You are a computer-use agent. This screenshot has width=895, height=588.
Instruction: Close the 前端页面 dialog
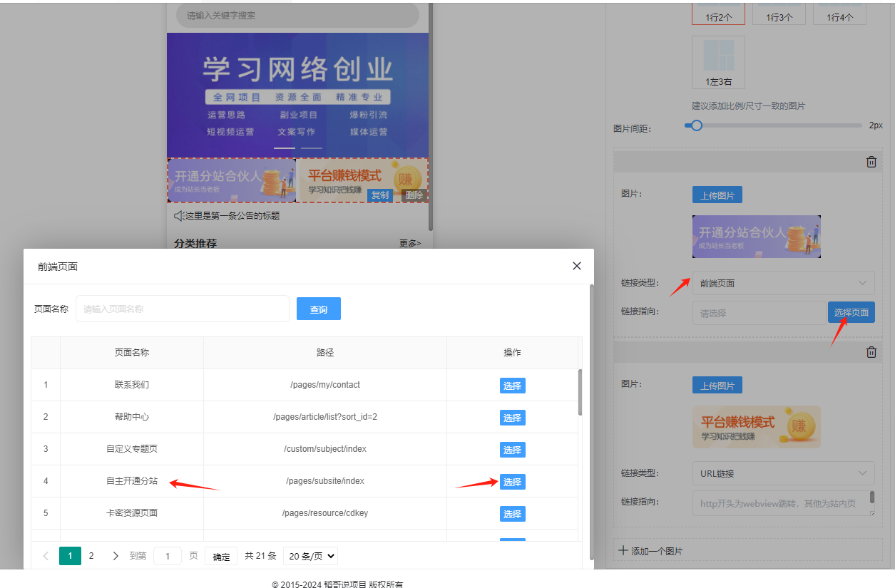click(577, 266)
